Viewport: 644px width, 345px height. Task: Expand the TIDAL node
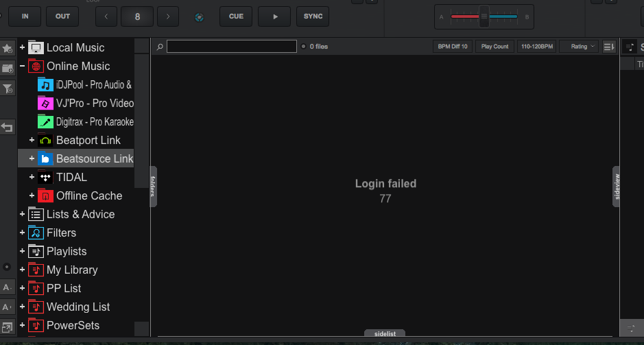pyautogui.click(x=32, y=177)
